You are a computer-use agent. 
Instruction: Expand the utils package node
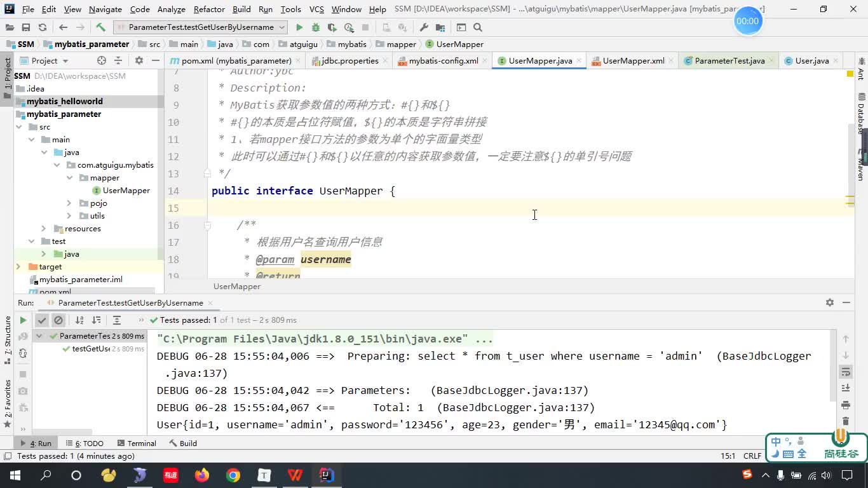click(69, 216)
